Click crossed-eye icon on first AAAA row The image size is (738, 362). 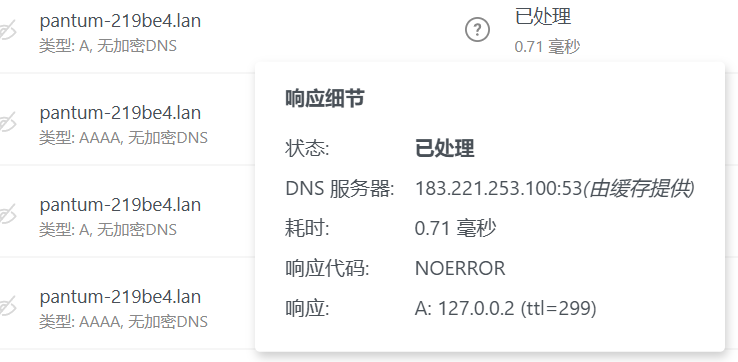click(x=7, y=123)
